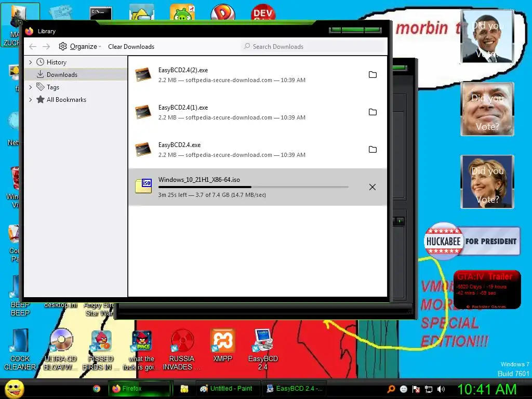Click the Clear Downloads button
The height and width of the screenshot is (399, 532).
coord(131,46)
